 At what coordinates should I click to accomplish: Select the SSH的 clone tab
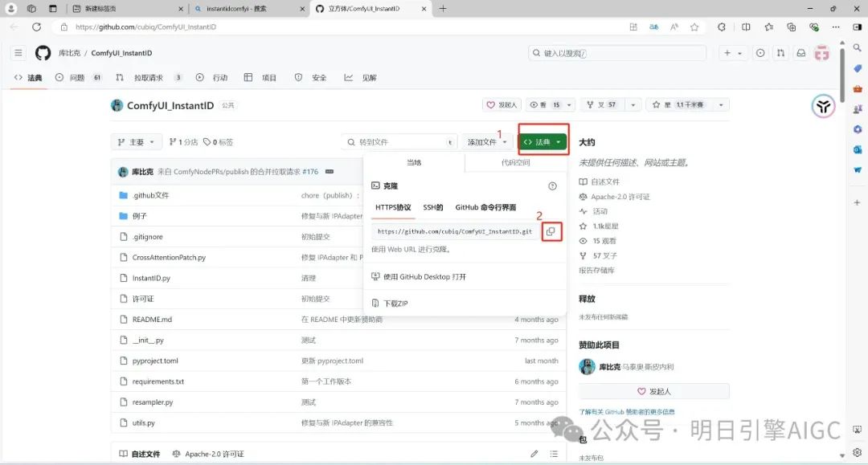(433, 207)
